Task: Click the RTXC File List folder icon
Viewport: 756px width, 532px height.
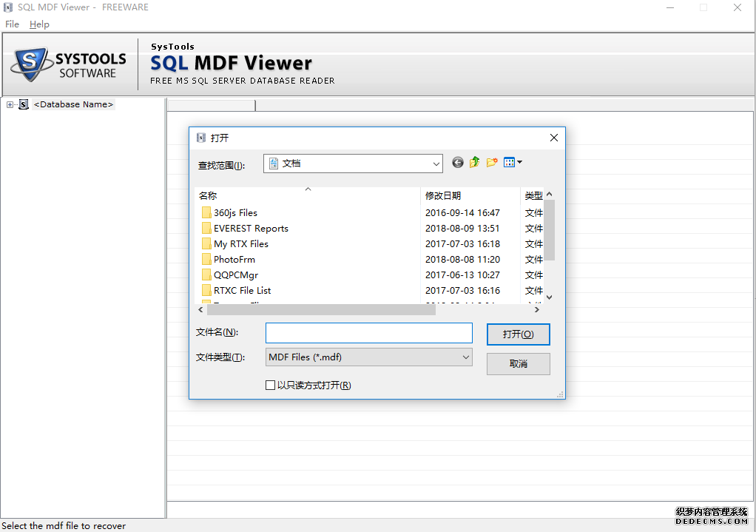Action: tap(206, 290)
